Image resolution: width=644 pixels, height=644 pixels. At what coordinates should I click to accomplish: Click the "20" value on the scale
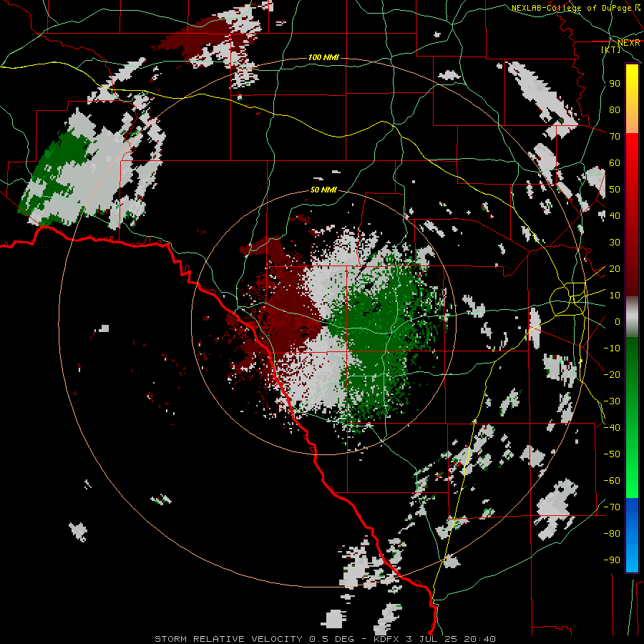point(615,268)
